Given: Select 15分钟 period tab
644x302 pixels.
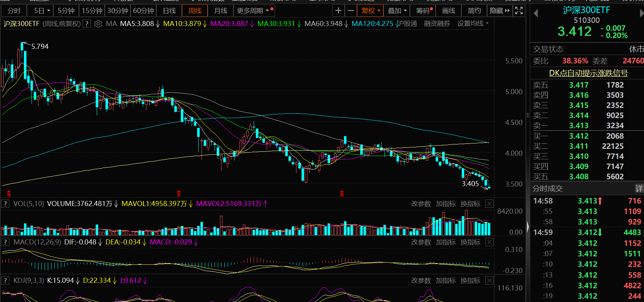Looking at the screenshot, I should click(92, 11).
